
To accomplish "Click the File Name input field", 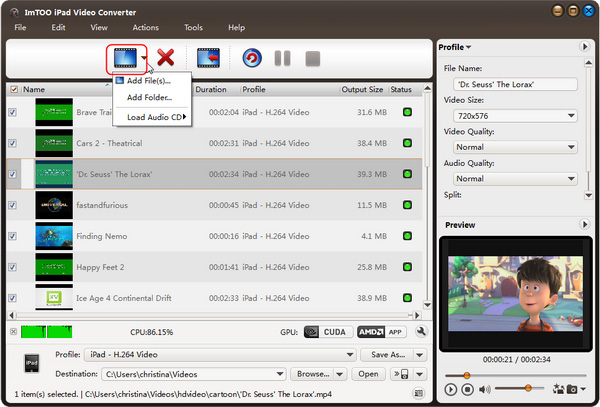I will [x=515, y=84].
